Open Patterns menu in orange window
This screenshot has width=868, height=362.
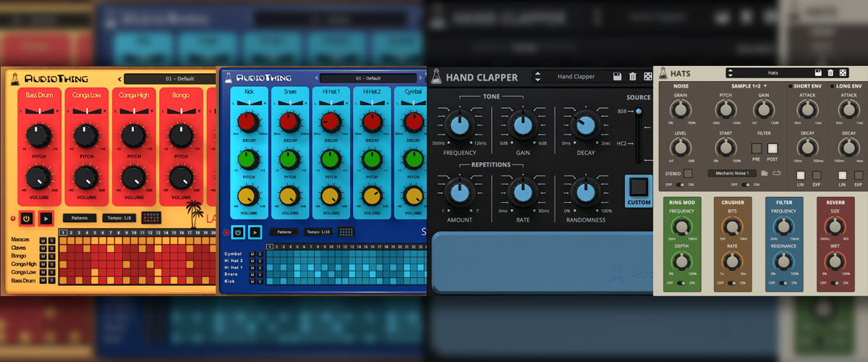[79, 218]
